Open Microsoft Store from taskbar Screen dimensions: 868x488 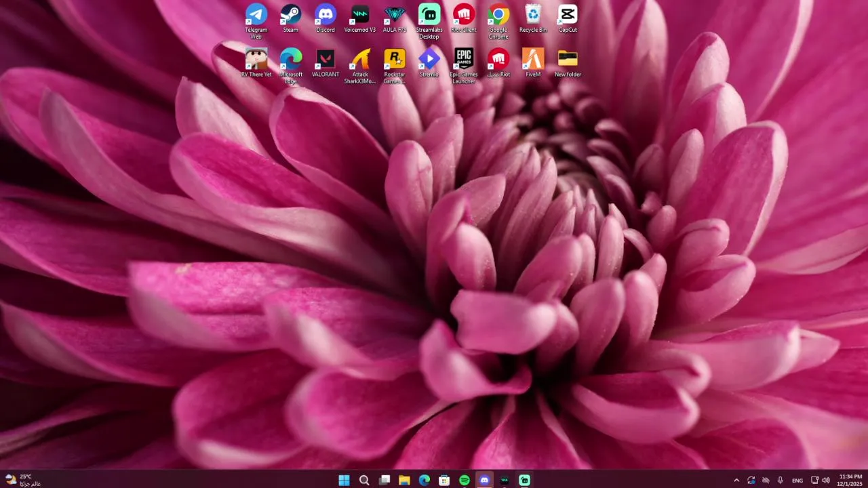pyautogui.click(x=444, y=480)
